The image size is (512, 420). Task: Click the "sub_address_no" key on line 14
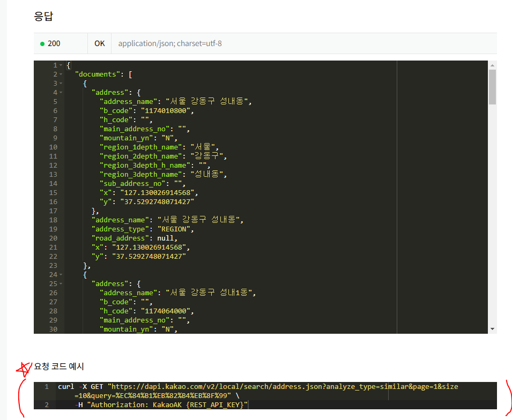click(x=132, y=183)
